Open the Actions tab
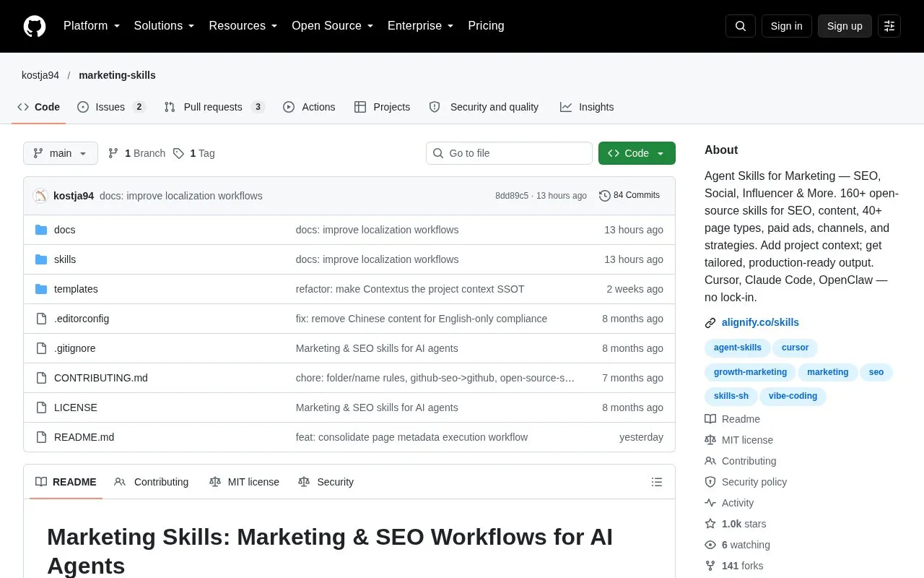The width and height of the screenshot is (924, 578). point(309,107)
